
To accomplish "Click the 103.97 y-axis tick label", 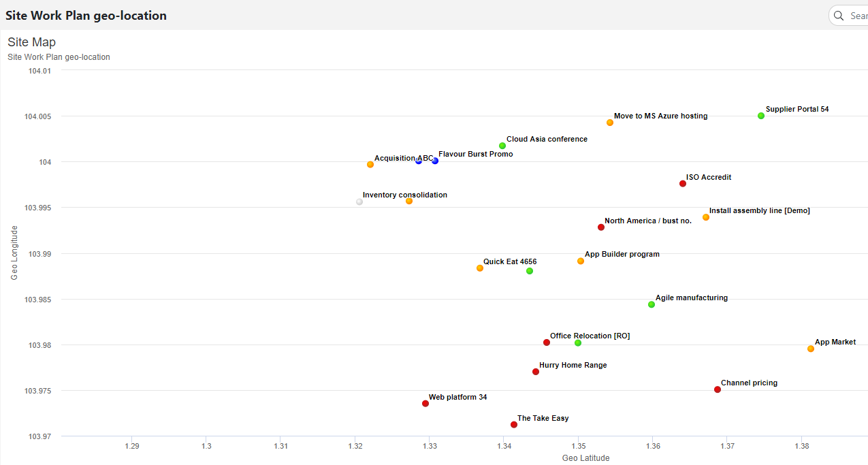I will pyautogui.click(x=39, y=436).
